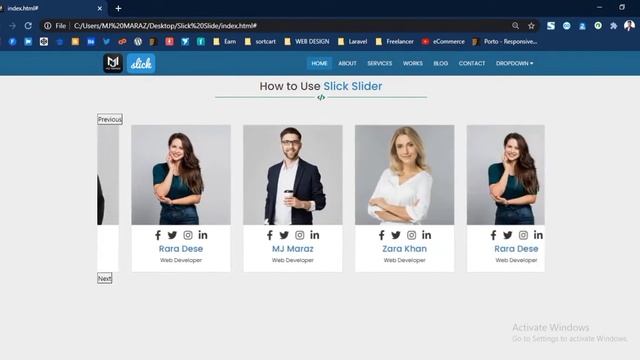Click the MJ Maraz logo icon

(x=113, y=63)
